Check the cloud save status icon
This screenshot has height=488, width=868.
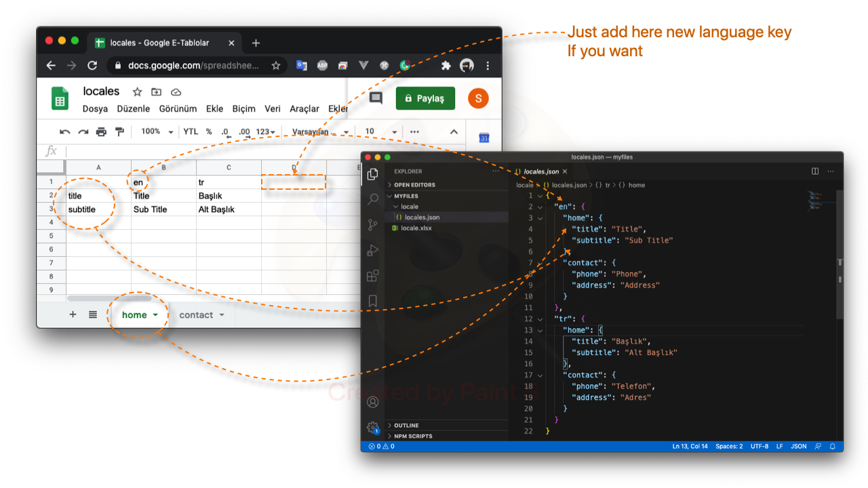[x=176, y=91]
